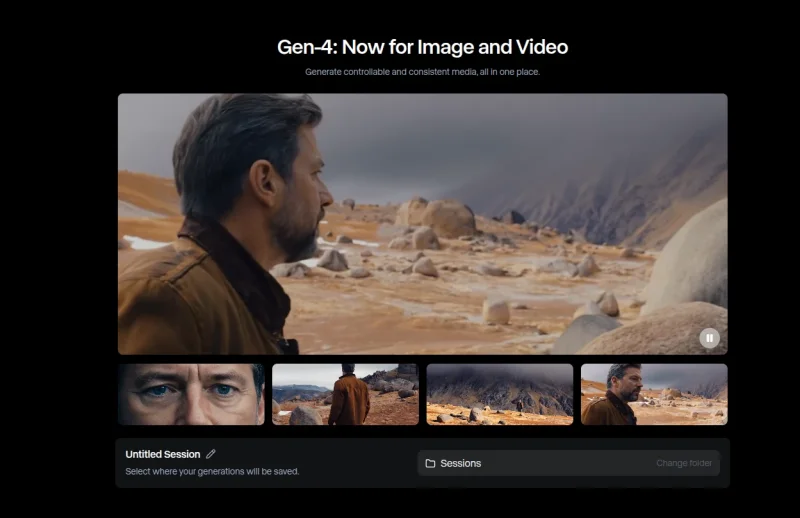Click the Sessions folder field
800x518 pixels.
[x=568, y=463]
